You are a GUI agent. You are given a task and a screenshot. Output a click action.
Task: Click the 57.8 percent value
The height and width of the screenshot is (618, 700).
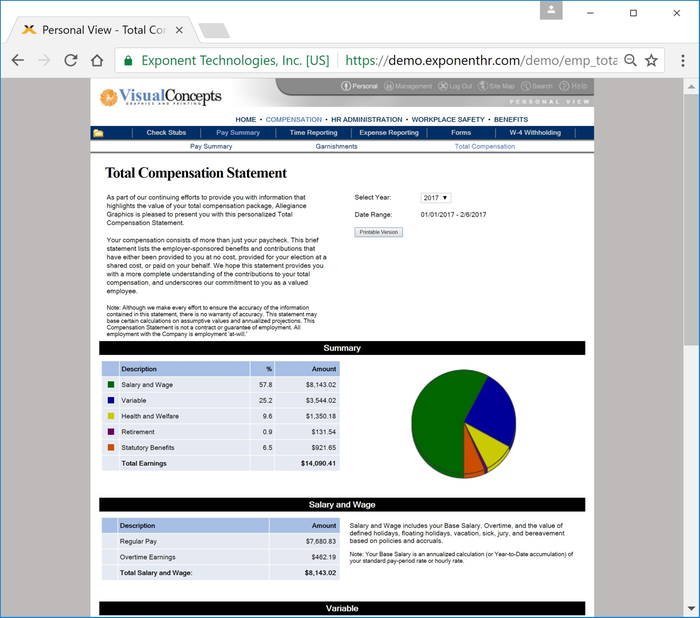click(266, 385)
